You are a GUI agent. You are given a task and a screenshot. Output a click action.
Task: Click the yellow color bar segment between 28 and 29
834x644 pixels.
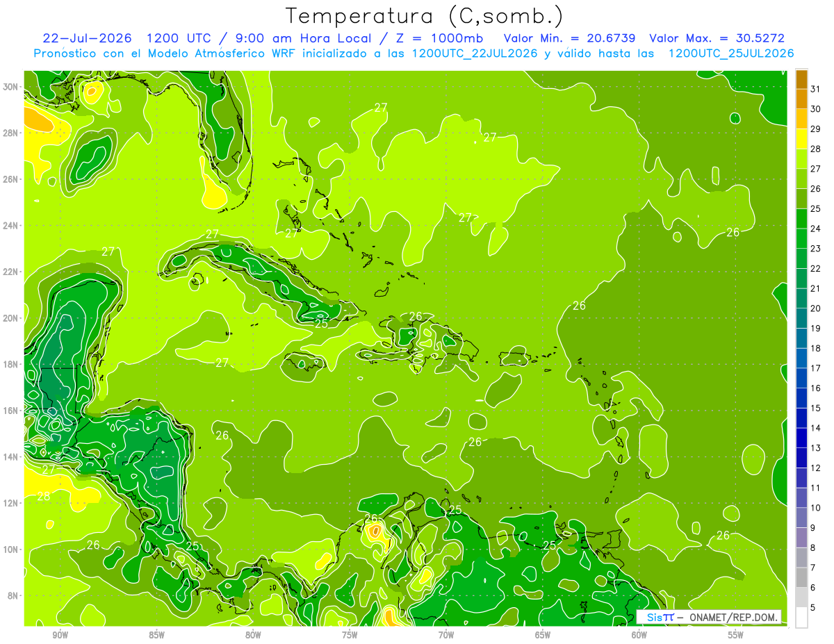coord(801,139)
